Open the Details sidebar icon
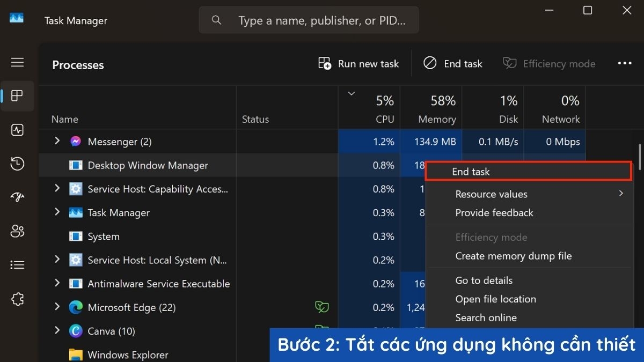The height and width of the screenshot is (362, 644). (17, 265)
